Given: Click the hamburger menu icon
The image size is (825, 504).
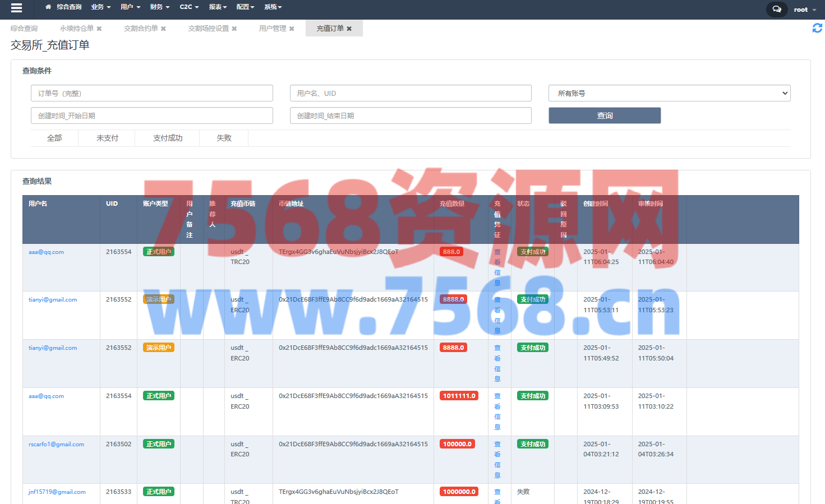Looking at the screenshot, I should pyautogui.click(x=16, y=8).
